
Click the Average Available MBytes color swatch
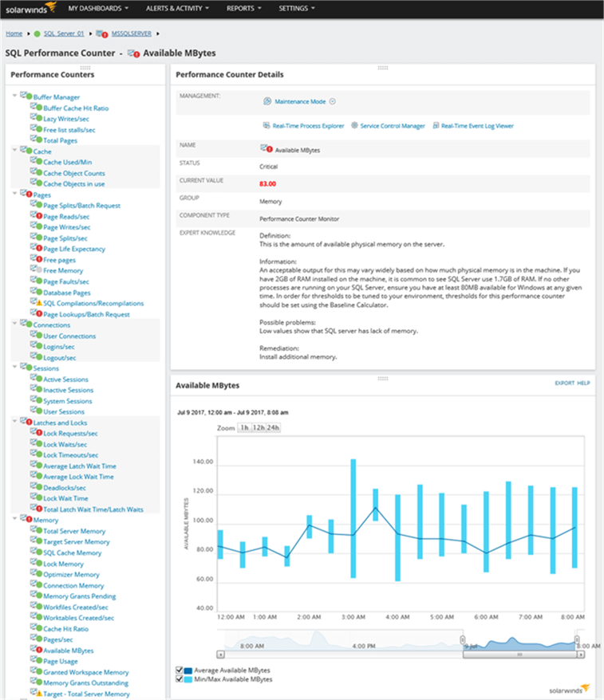pos(188,671)
